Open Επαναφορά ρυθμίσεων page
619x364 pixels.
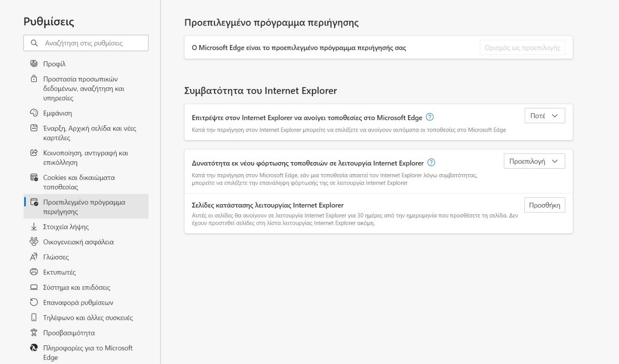coord(86,303)
